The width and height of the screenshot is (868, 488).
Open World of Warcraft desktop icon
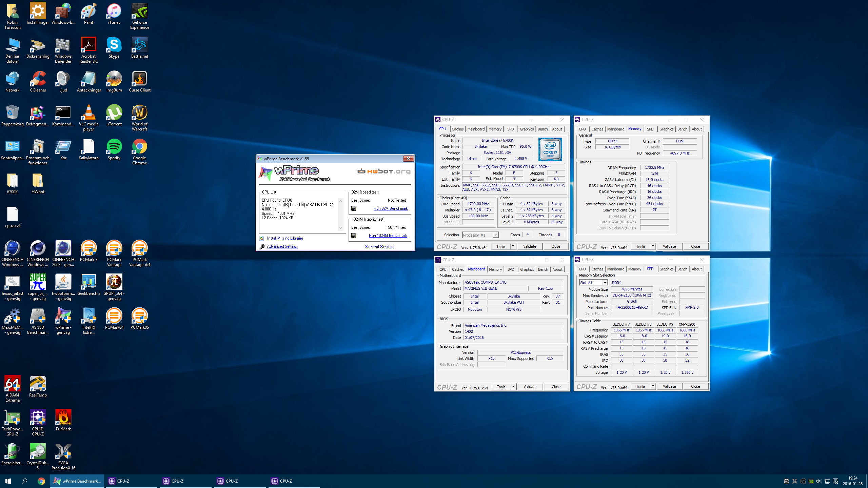pyautogui.click(x=139, y=118)
